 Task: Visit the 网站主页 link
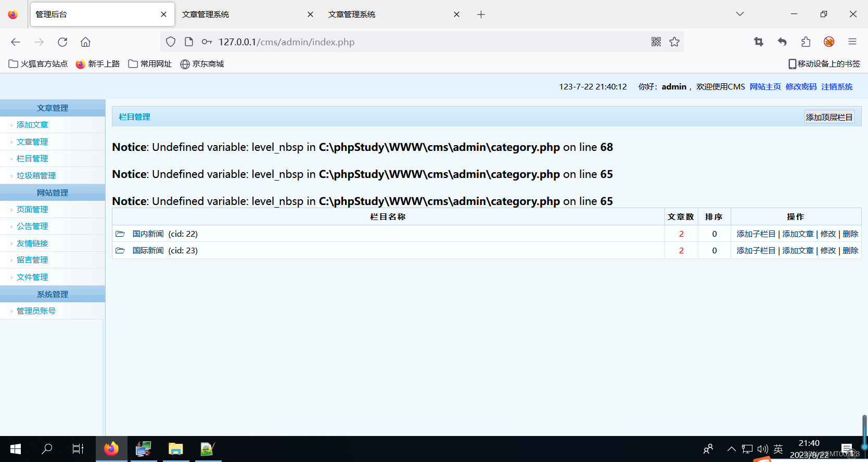pos(765,87)
